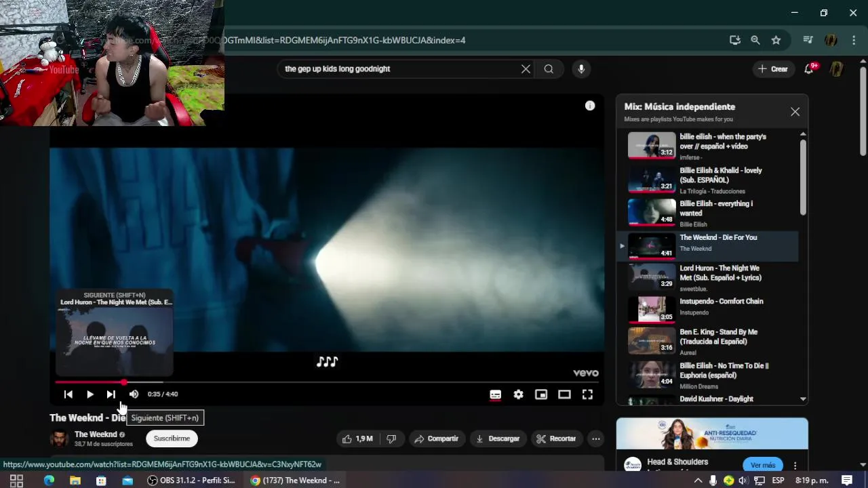This screenshot has width=868, height=488.
Task: Close the Mix: Música independiente playlist panel
Action: pyautogui.click(x=795, y=112)
